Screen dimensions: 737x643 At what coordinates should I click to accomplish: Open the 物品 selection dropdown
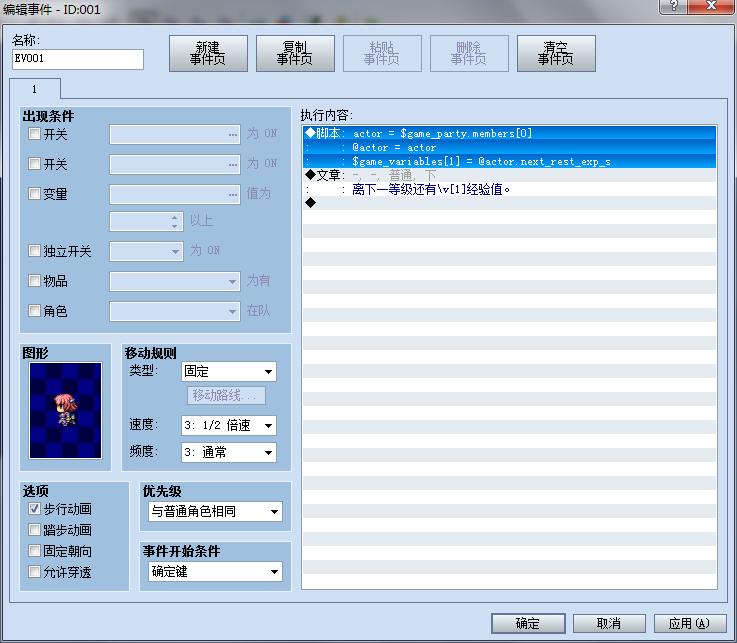click(175, 282)
